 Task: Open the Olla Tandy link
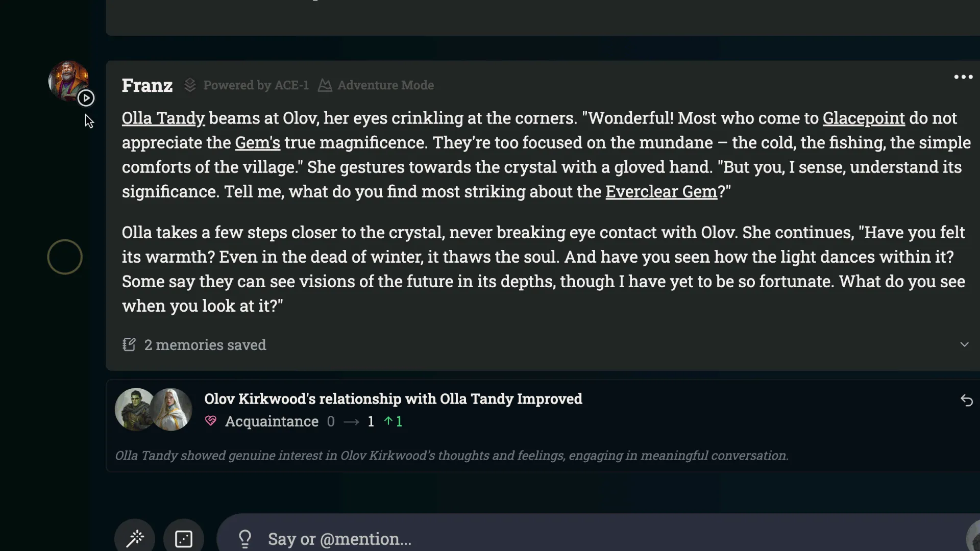tap(163, 118)
